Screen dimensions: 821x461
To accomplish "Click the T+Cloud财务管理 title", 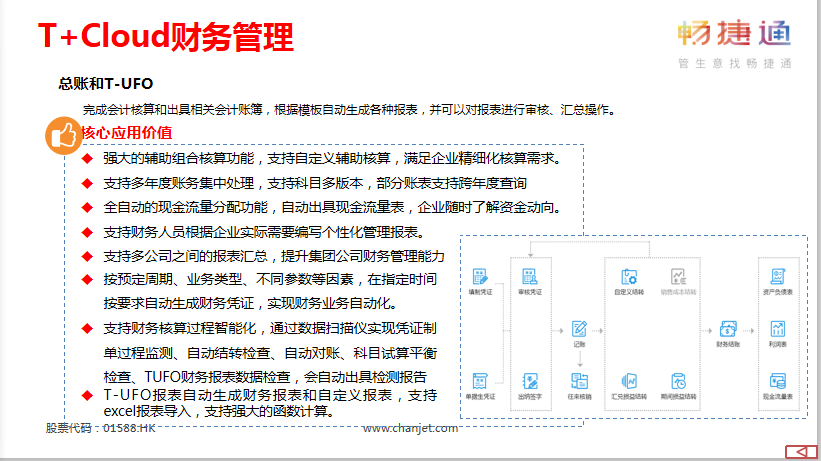I will click(166, 36).
